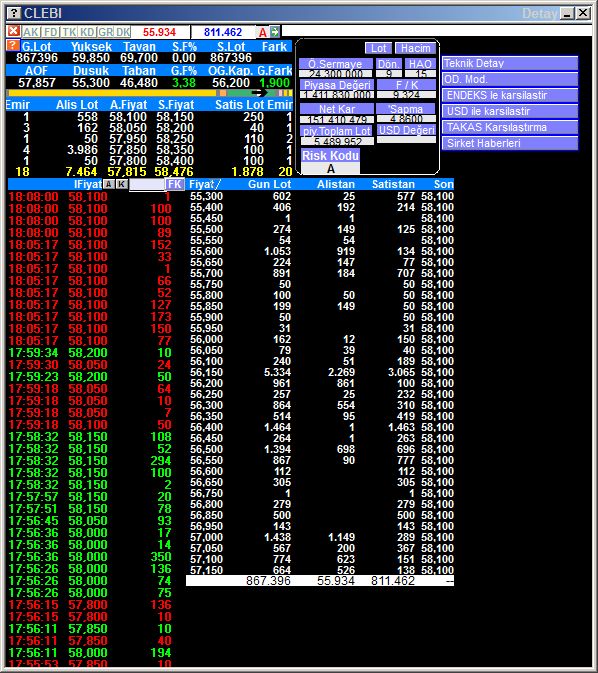Open Sirket Haberleri

point(510,143)
